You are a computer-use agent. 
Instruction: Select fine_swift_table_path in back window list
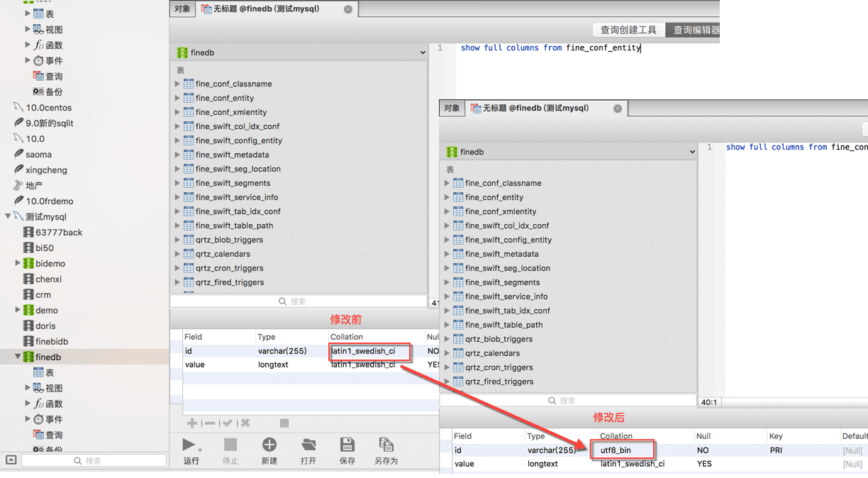click(x=234, y=226)
